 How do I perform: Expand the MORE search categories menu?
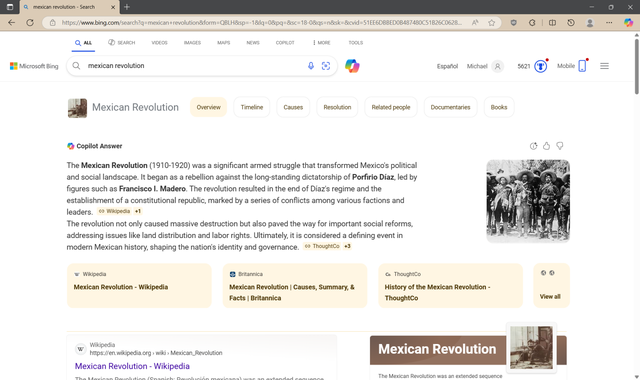322,42
